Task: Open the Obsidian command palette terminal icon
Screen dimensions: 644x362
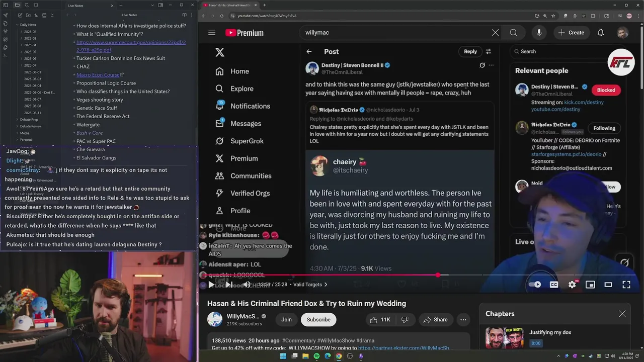Action: 6,55
